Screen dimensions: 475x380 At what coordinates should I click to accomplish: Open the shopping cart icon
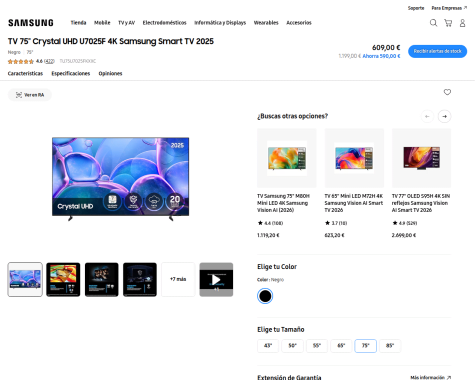(448, 23)
